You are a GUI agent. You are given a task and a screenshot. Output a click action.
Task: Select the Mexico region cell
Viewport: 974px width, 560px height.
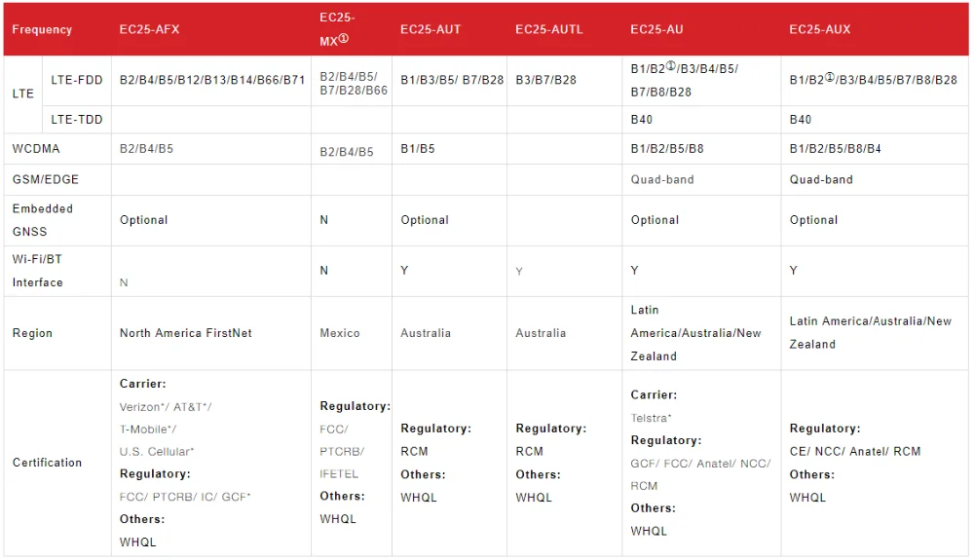pos(340,333)
